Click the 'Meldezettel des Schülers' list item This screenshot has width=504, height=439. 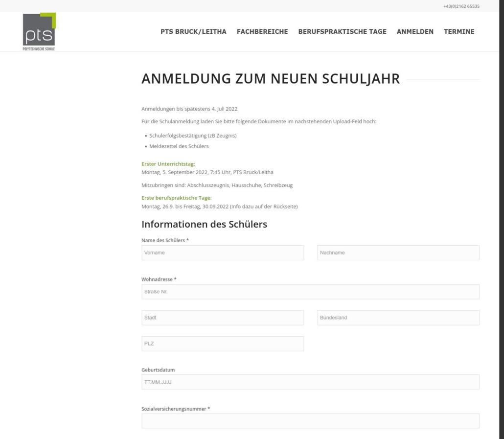[x=179, y=146]
